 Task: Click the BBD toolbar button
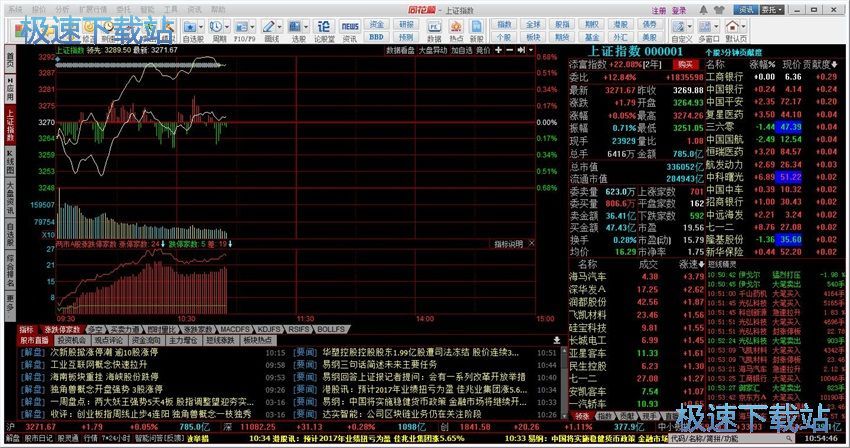point(377,37)
